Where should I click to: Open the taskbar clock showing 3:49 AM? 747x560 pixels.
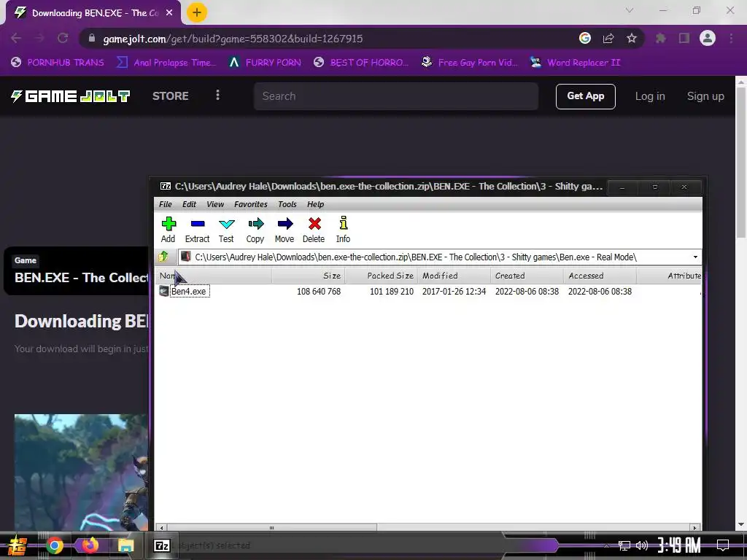tap(679, 545)
